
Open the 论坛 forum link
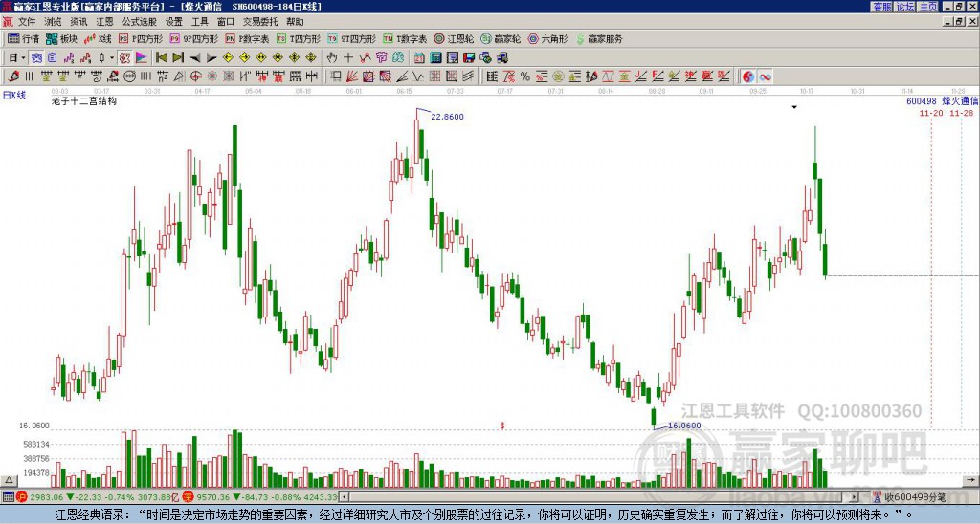point(905,7)
